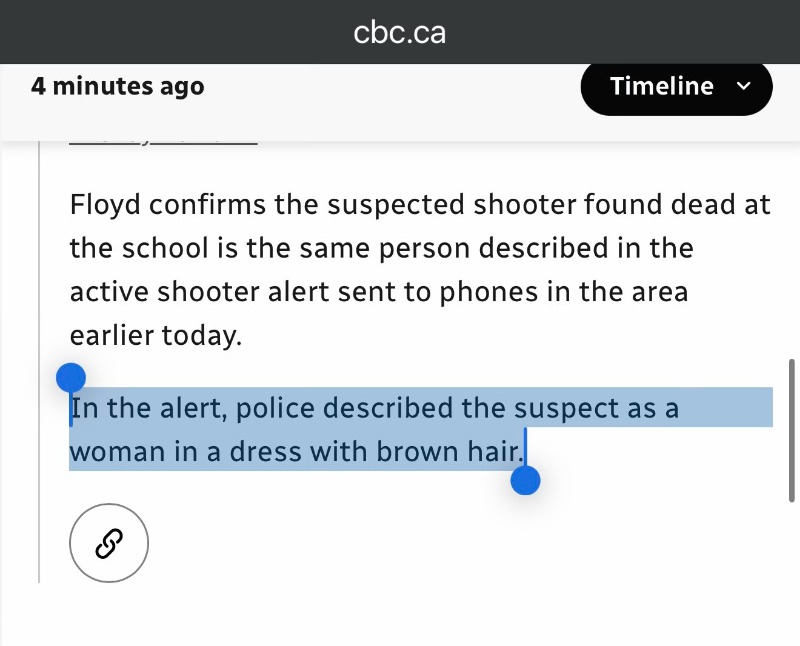800x646 pixels.
Task: Tap the upper text selection start handle
Action: pyautogui.click(x=70, y=379)
